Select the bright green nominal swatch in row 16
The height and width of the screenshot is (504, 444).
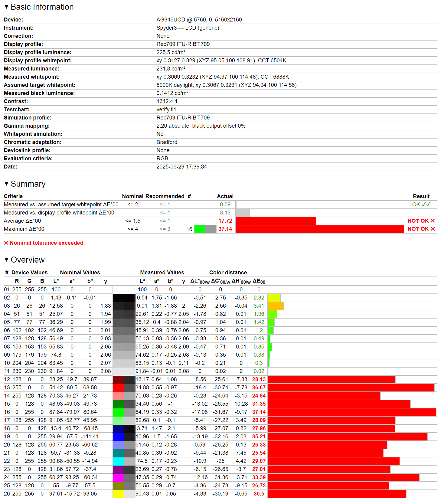[x=118, y=412]
